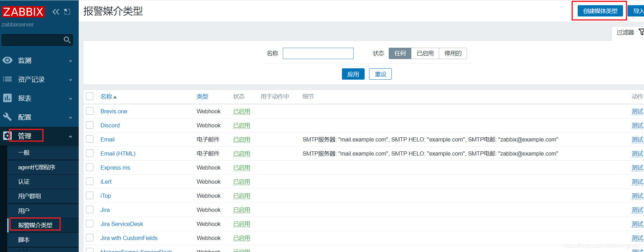Check the Email row checkbox
This screenshot has height=252, width=644.
tap(90, 139)
